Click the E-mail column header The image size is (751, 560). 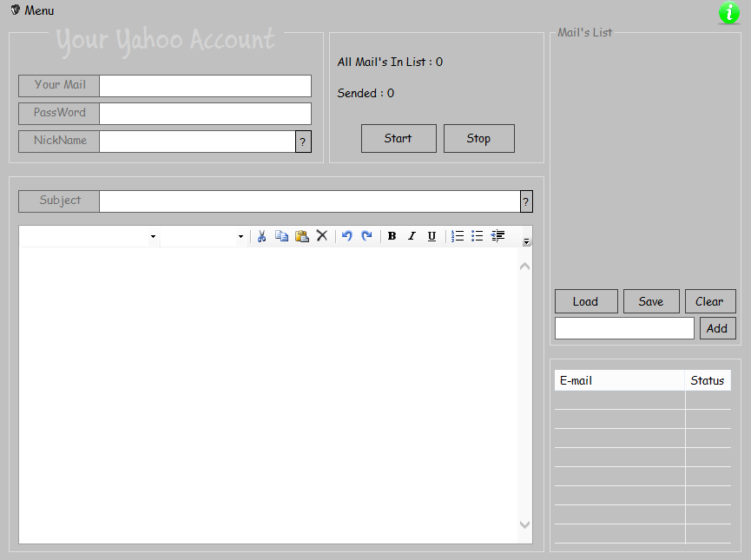620,380
